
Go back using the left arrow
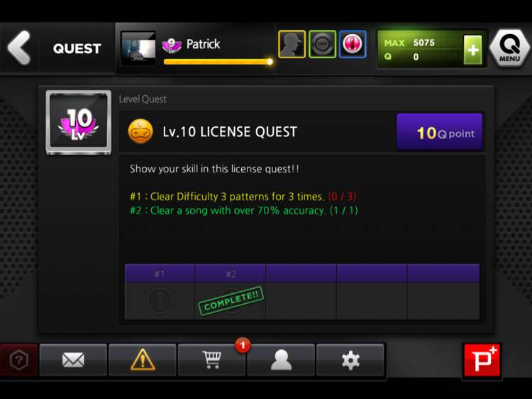(19, 48)
